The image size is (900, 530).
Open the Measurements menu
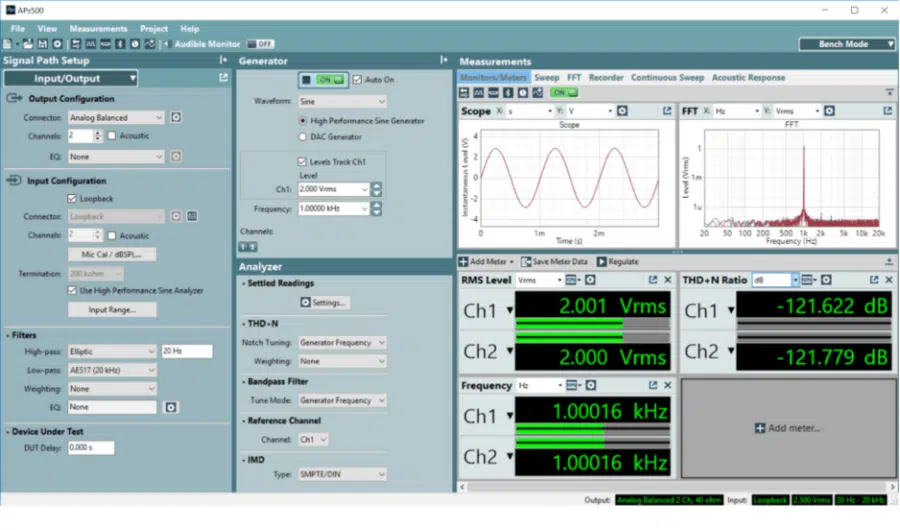98,28
